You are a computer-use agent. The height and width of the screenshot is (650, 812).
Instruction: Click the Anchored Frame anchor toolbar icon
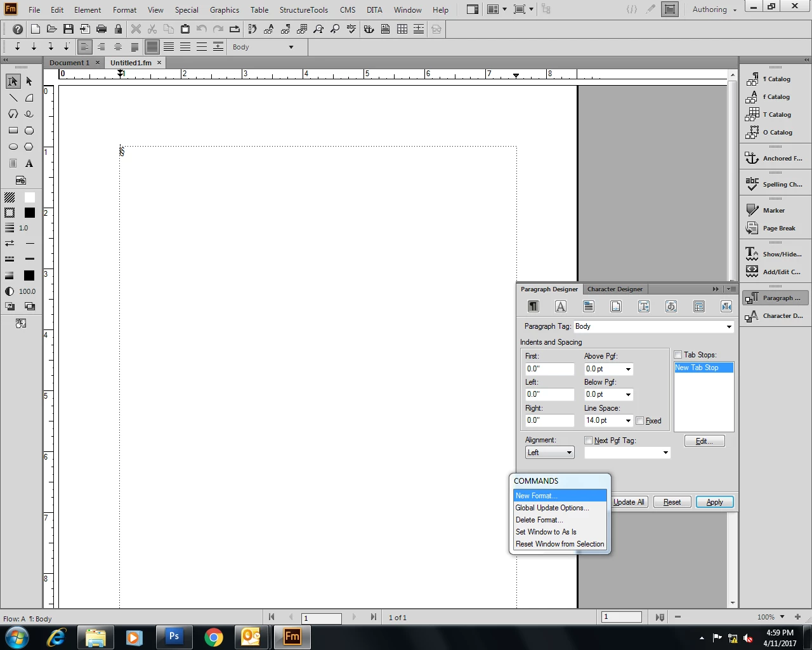coord(369,29)
